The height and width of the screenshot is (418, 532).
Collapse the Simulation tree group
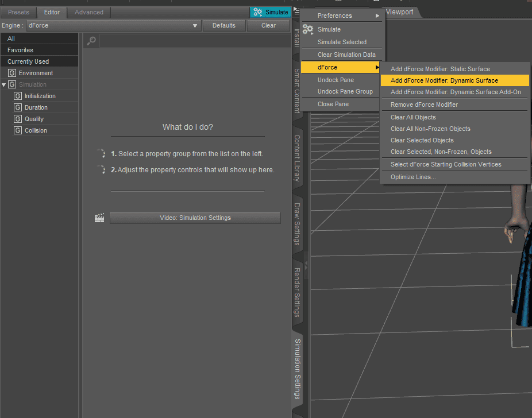pyautogui.click(x=4, y=84)
